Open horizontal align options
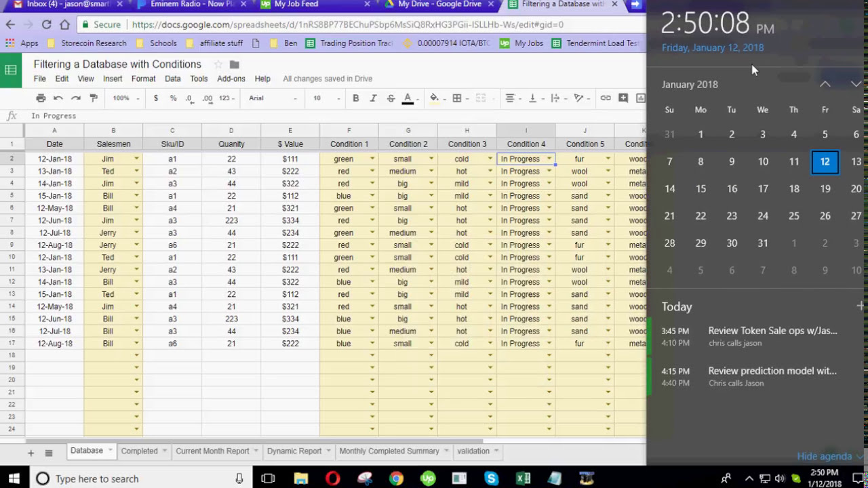Image resolution: width=868 pixels, height=488 pixels. click(513, 98)
